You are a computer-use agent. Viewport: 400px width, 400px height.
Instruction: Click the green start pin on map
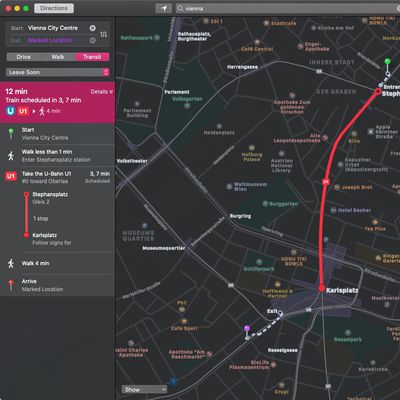click(387, 62)
